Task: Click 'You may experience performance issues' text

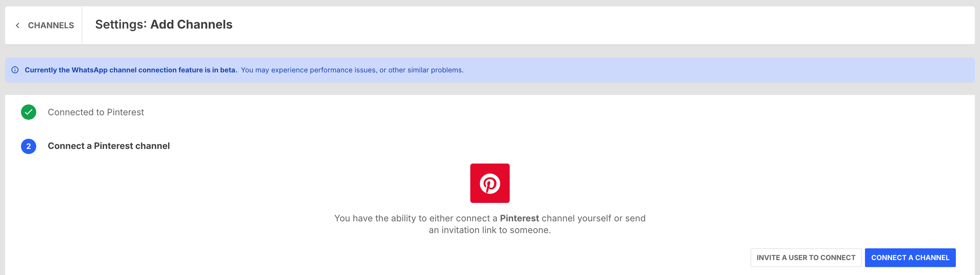Action: pyautogui.click(x=352, y=70)
